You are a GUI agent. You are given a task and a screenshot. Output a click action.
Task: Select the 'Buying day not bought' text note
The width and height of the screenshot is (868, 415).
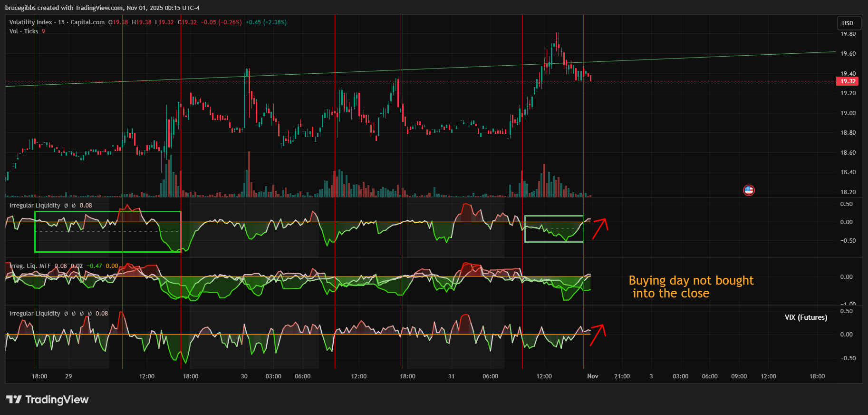point(691,287)
